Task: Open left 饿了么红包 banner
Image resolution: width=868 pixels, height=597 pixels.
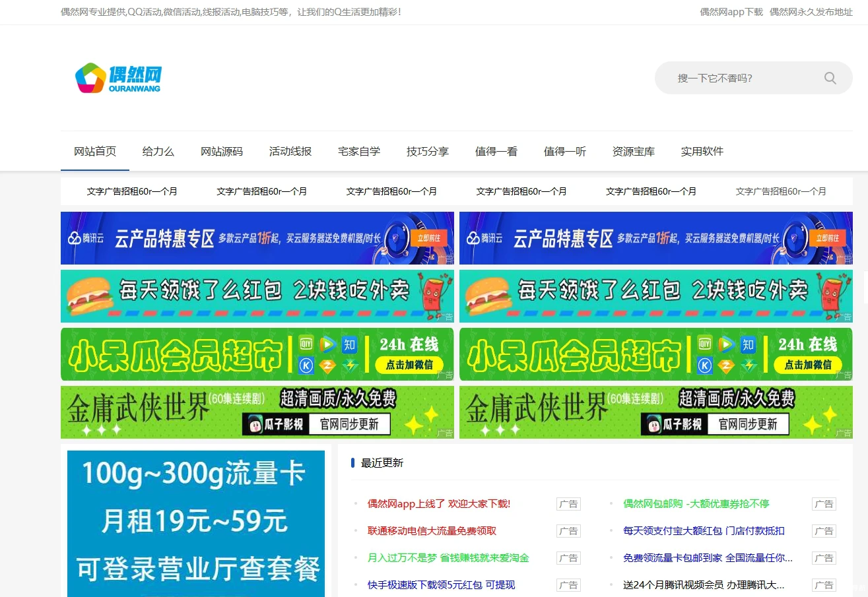Action: tap(257, 296)
